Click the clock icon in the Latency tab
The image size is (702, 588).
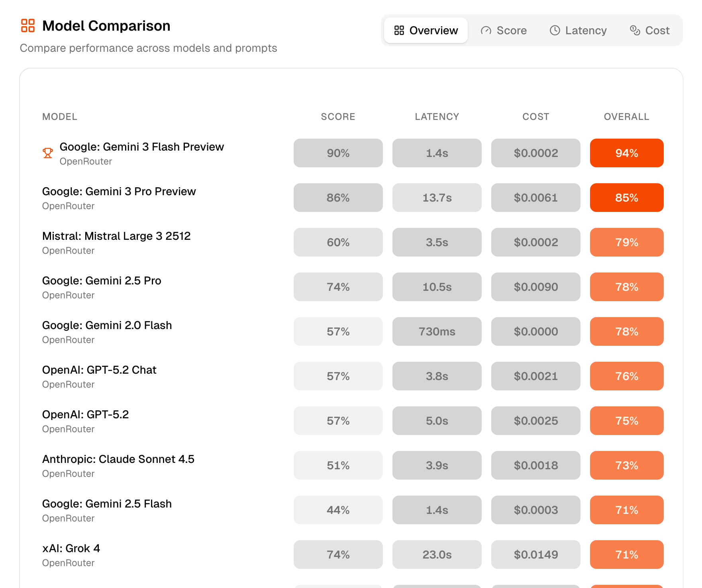555,30
